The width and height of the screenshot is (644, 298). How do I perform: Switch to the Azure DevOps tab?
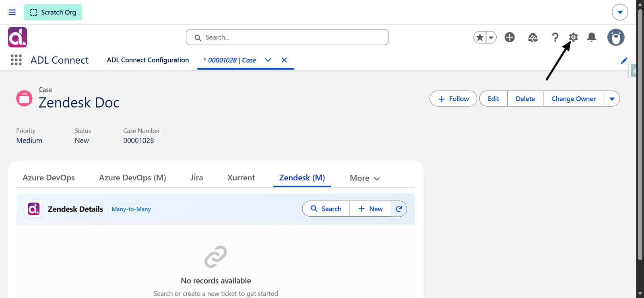tap(49, 178)
